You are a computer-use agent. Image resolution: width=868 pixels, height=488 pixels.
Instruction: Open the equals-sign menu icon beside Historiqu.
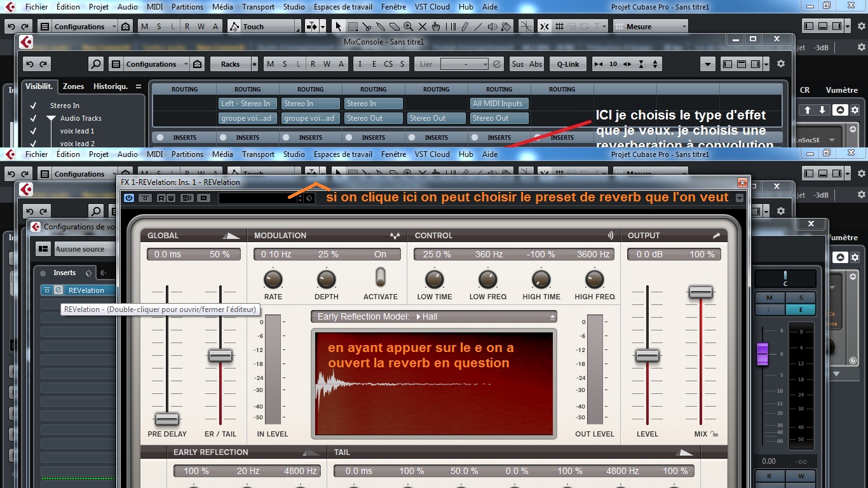pos(138,86)
